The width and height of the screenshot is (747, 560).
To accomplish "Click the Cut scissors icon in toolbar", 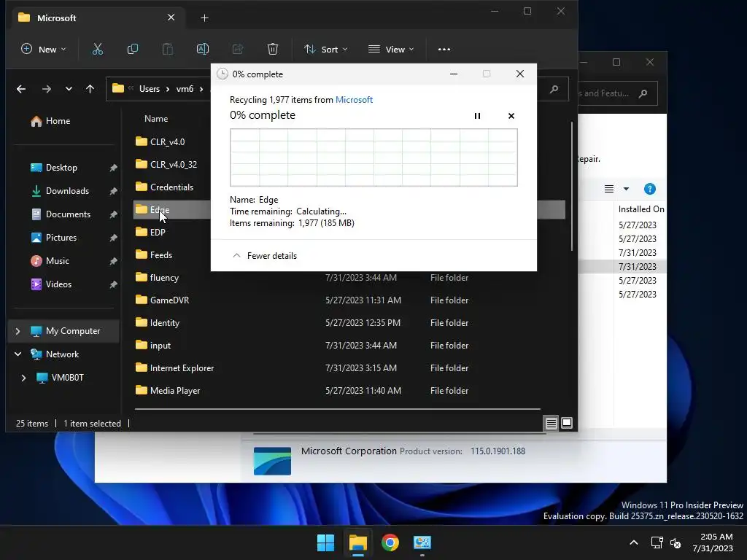I will pos(98,49).
